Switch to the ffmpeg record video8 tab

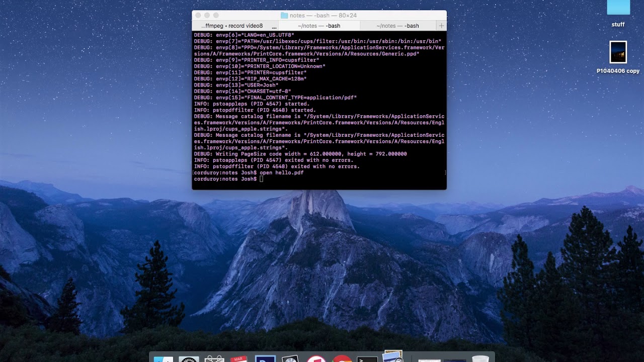[235, 26]
